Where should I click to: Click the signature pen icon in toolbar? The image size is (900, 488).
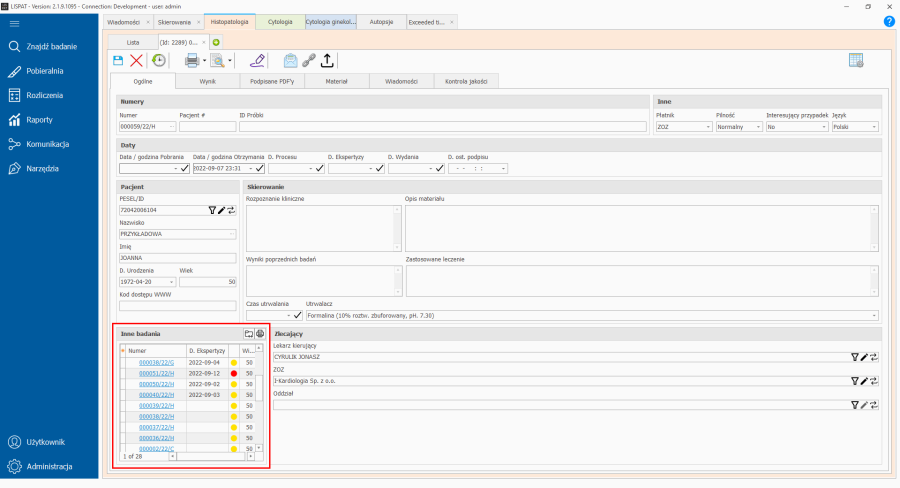258,61
